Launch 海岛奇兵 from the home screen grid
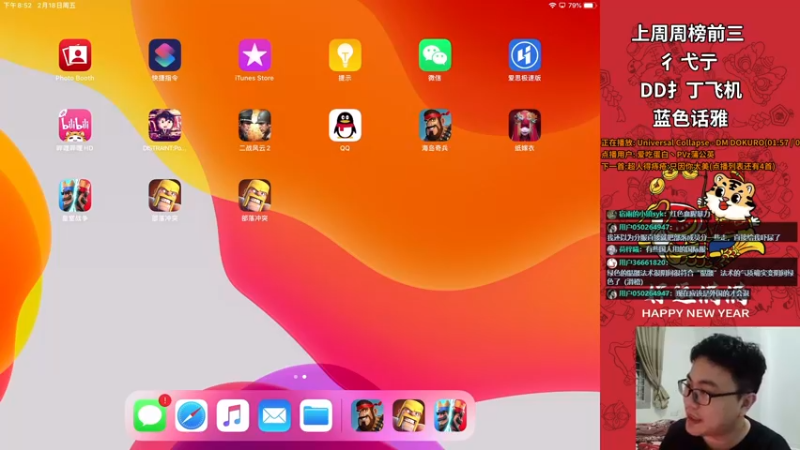This screenshot has width=800, height=450. (435, 125)
